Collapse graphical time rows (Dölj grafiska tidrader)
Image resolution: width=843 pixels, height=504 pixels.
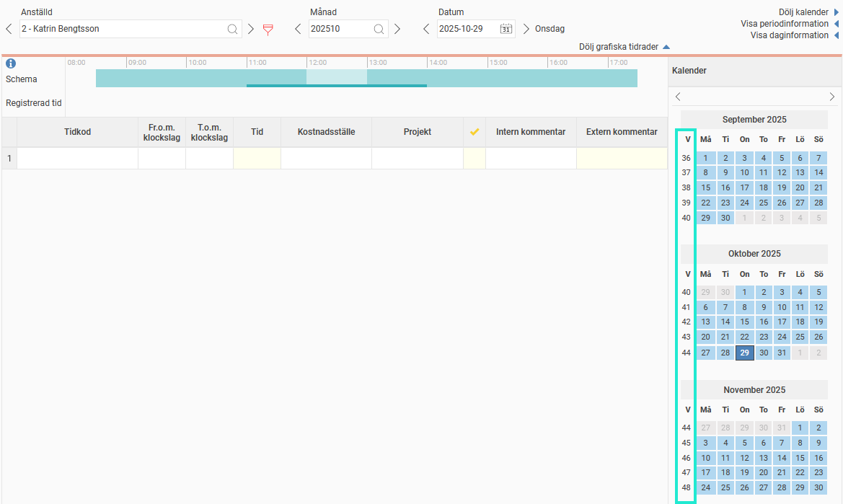pyautogui.click(x=624, y=47)
